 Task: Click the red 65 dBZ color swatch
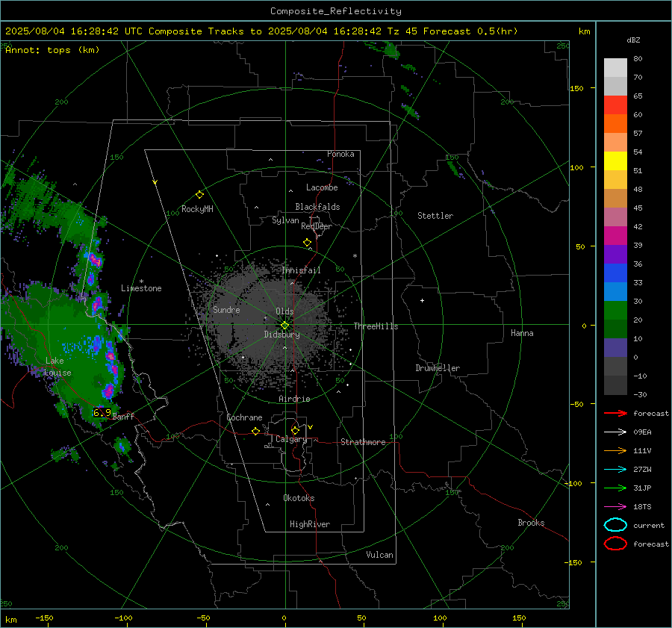(616, 105)
